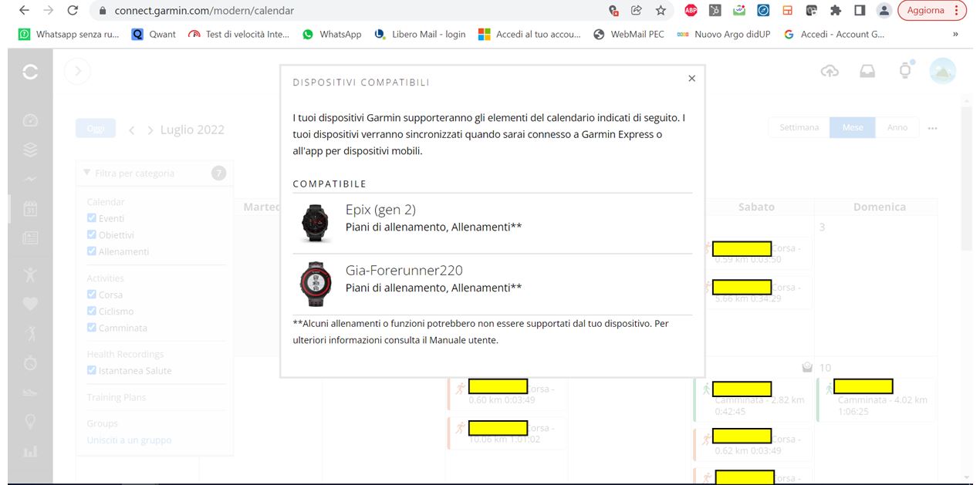Switch to Mese view

click(x=853, y=127)
